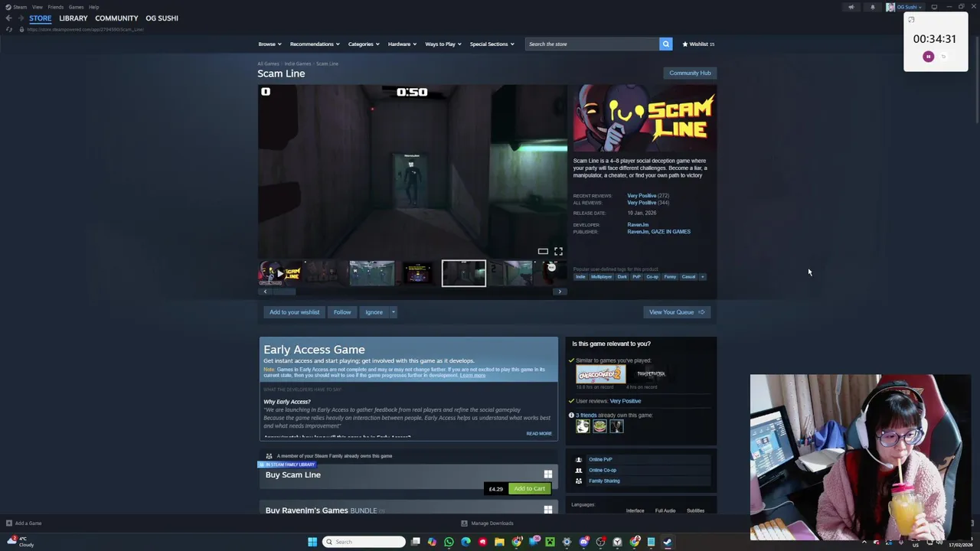Open Steam notifications bell icon

click(872, 7)
